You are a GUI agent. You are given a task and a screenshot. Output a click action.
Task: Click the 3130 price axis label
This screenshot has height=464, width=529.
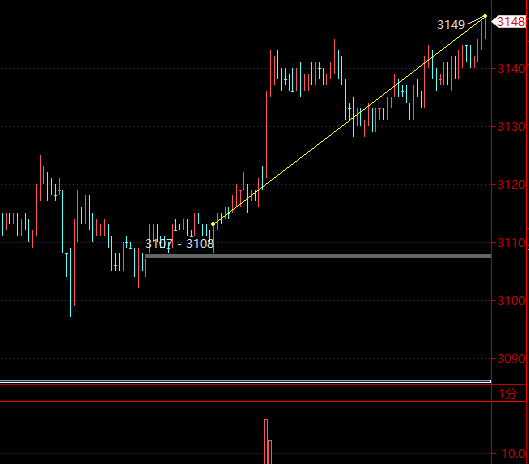click(x=511, y=127)
